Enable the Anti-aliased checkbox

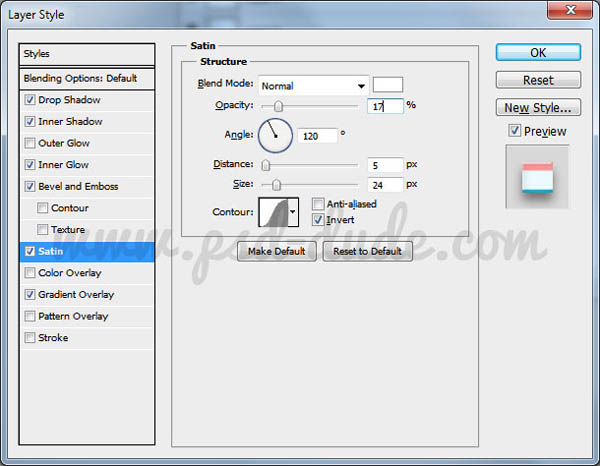click(319, 204)
